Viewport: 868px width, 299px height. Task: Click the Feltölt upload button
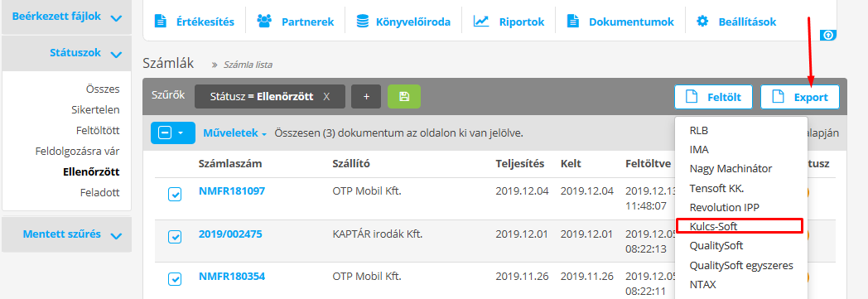click(x=713, y=97)
